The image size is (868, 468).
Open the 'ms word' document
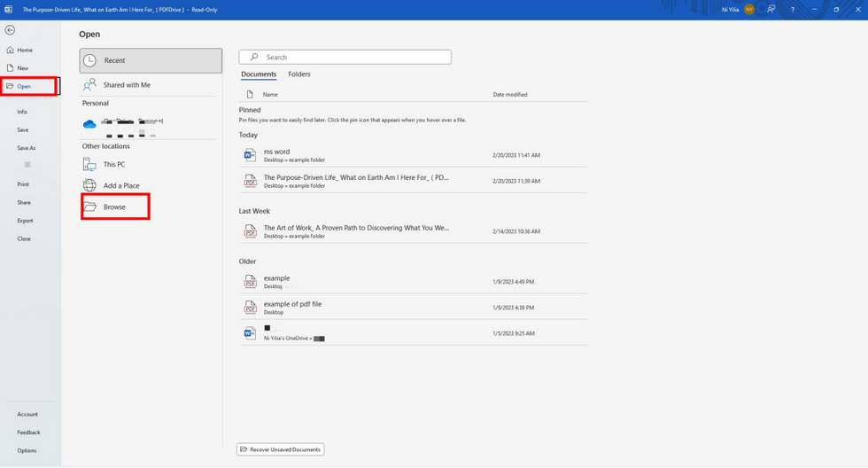tap(413, 155)
